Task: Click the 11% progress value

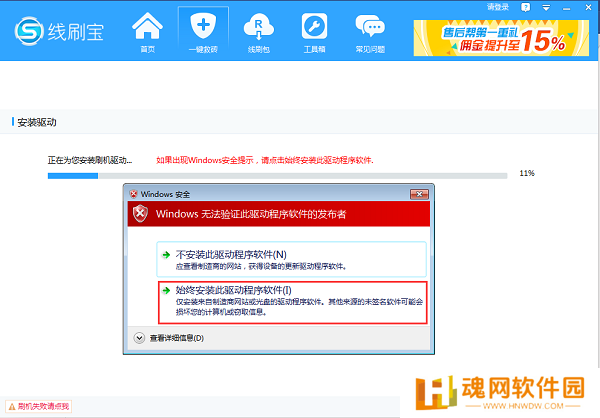Action: pyautogui.click(x=527, y=173)
